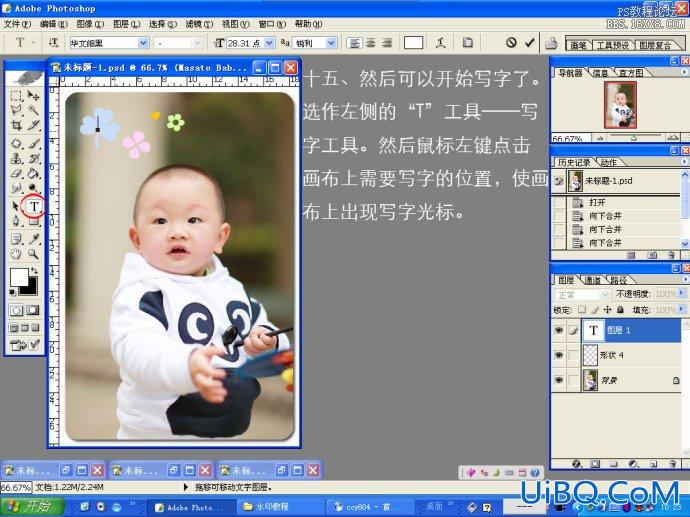Select the Horizontal Type tool

[x=34, y=206]
